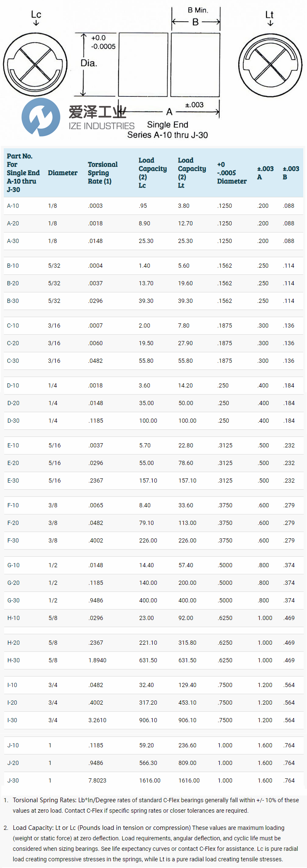Click the Load Capacity (2) Lt header
The width and height of the screenshot is (307, 868).
pyautogui.click(x=192, y=173)
